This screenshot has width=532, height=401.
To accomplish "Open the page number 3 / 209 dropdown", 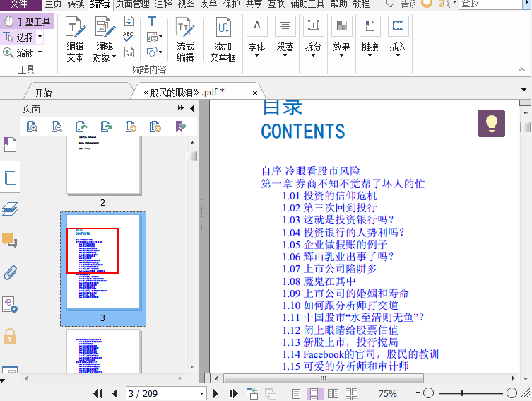I will click(201, 393).
